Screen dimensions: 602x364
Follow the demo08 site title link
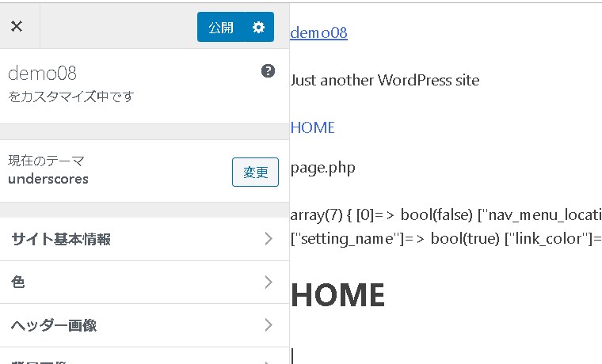point(318,32)
